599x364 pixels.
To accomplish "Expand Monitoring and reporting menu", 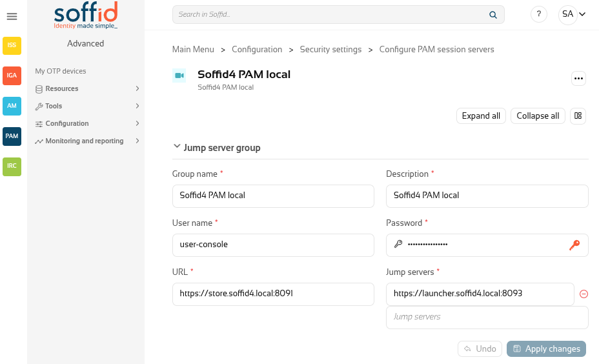I will click(86, 141).
